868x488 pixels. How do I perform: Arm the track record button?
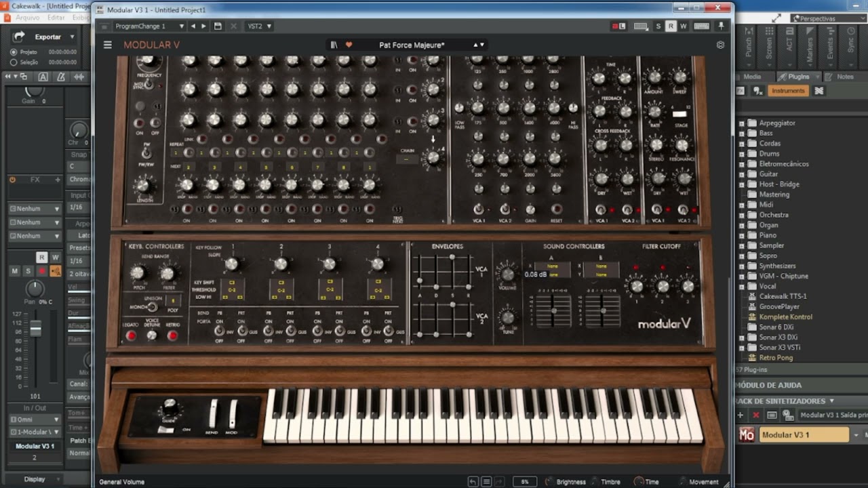click(42, 271)
